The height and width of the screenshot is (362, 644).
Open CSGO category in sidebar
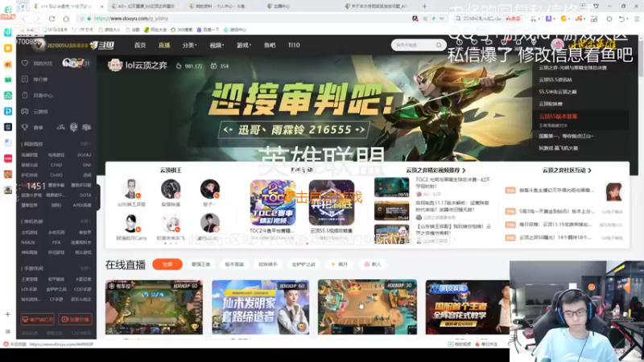coord(56,175)
